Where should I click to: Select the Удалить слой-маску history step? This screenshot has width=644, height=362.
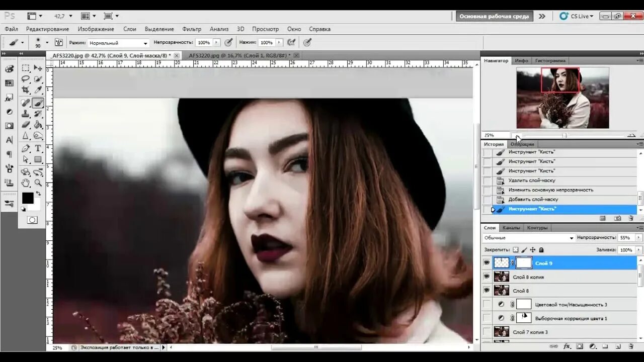532,180
